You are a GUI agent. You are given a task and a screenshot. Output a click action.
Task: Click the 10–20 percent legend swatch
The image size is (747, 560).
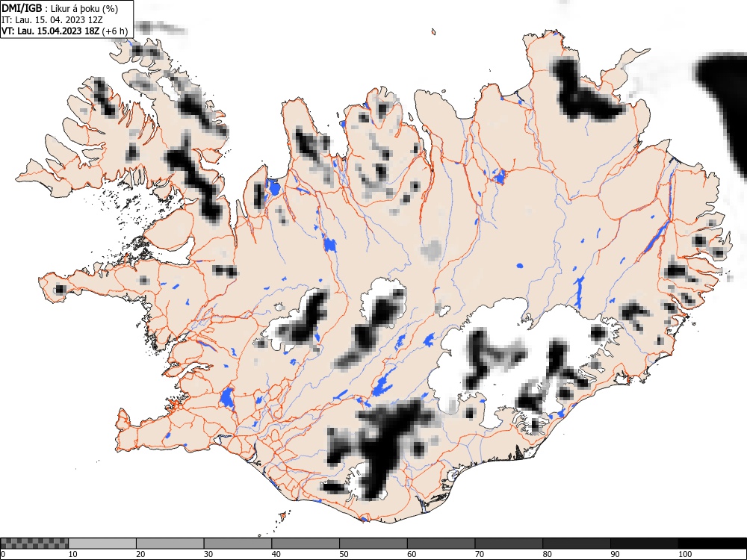[x=102, y=544]
